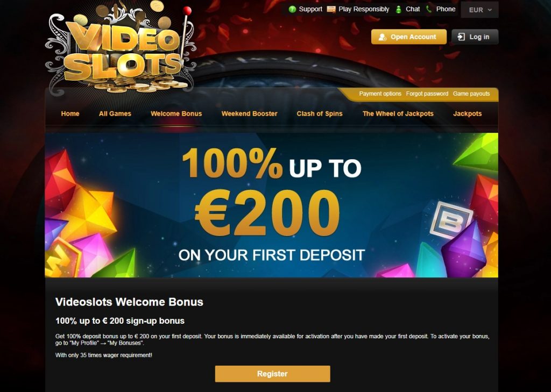Go to the Home menu item
This screenshot has height=392, width=551.
pyautogui.click(x=70, y=114)
